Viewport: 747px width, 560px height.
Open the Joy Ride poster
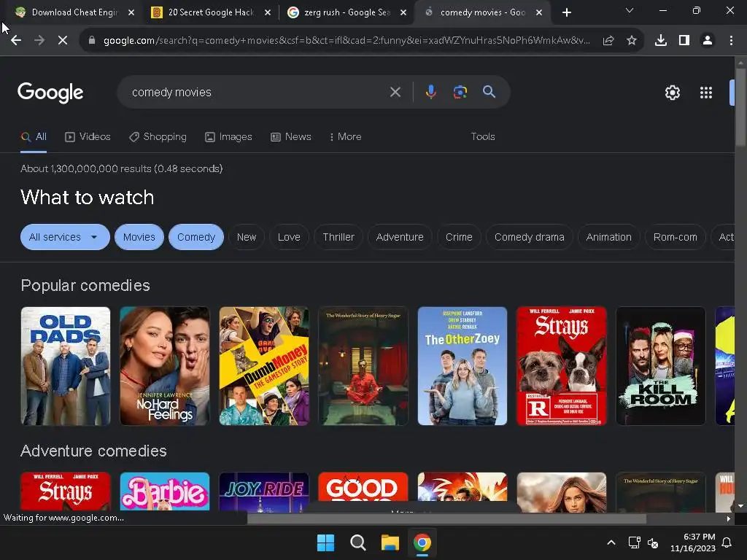click(x=264, y=491)
